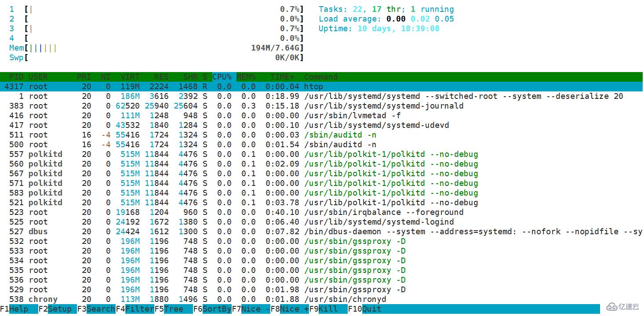Viewport: 644px width, 316px height.
Task: Click the PRI column header
Action: (x=84, y=77)
